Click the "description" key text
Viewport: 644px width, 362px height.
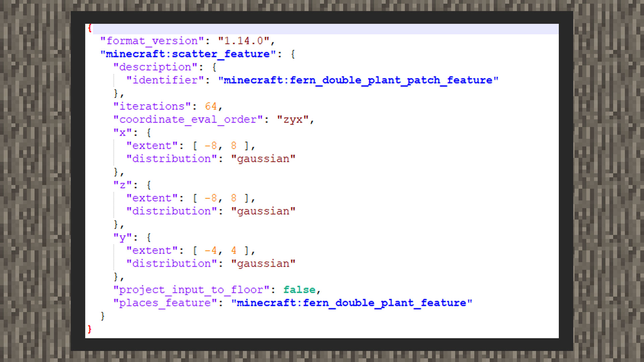tap(155, 67)
